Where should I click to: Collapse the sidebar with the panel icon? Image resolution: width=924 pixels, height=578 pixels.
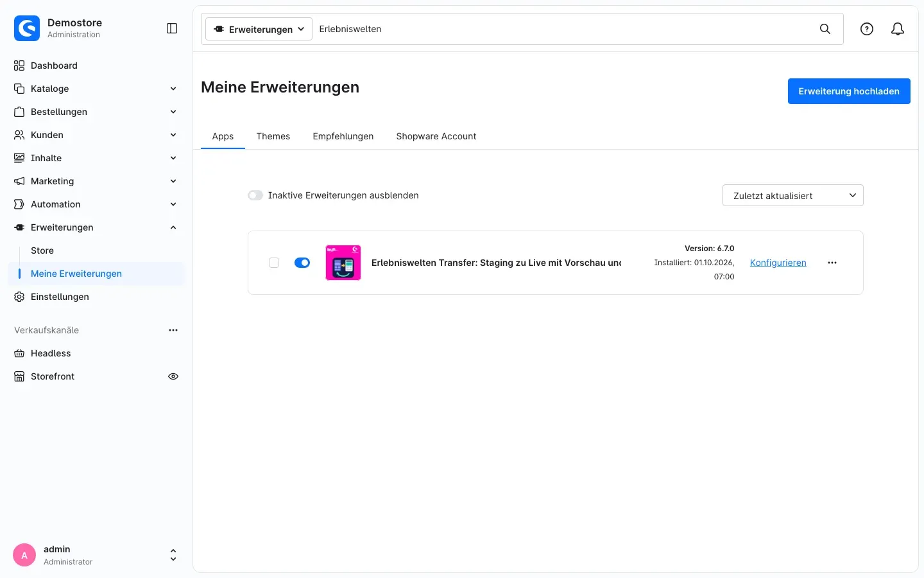click(x=172, y=28)
